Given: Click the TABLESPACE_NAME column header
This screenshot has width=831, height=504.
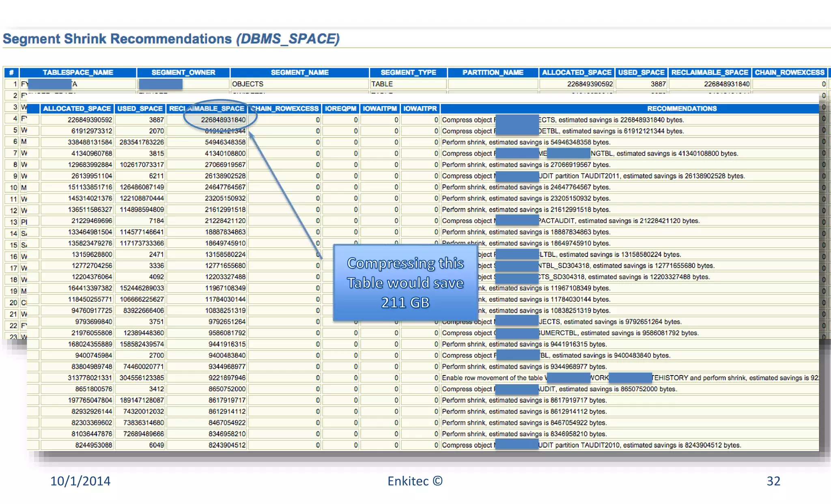Looking at the screenshot, I should (78, 73).
